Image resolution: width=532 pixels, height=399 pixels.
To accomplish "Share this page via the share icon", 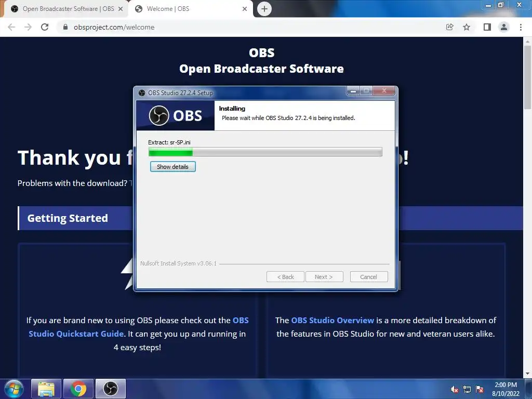I will coord(449,27).
